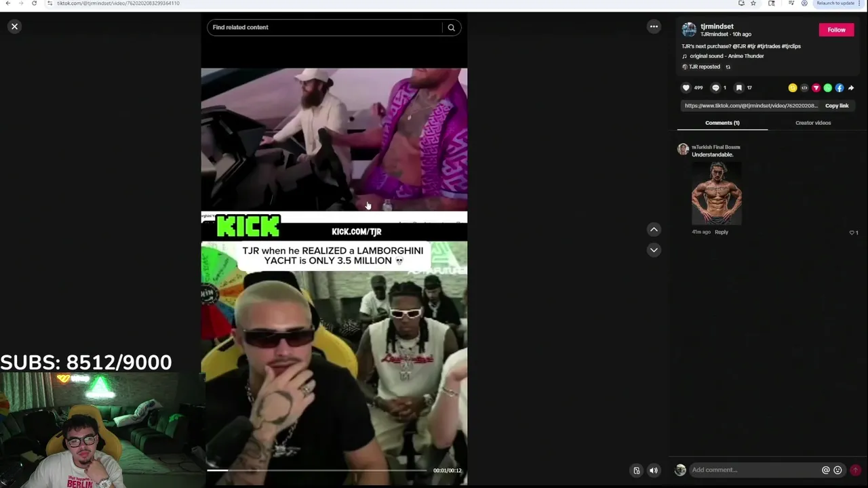
Task: Open the emoji picker in the comment box
Action: [837, 470]
